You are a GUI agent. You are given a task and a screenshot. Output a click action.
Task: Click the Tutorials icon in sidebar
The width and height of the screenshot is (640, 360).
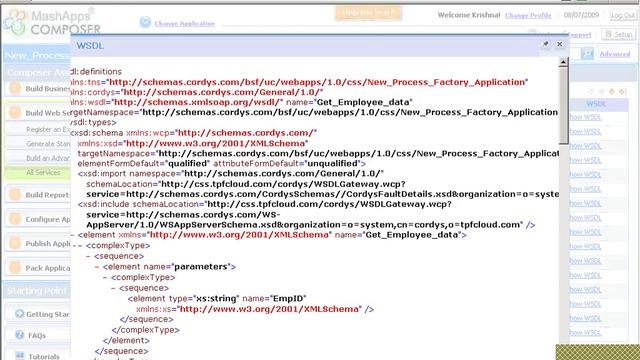(19, 356)
